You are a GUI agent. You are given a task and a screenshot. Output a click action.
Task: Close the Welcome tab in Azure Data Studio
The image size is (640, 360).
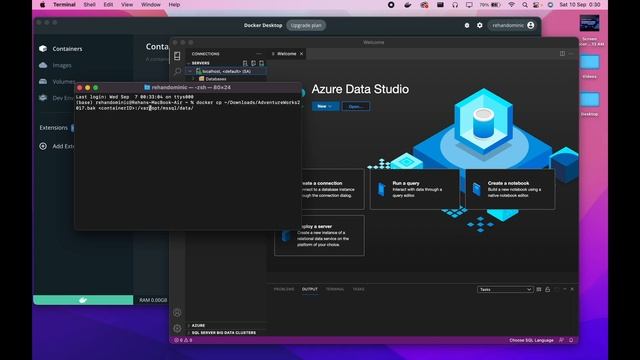(302, 54)
